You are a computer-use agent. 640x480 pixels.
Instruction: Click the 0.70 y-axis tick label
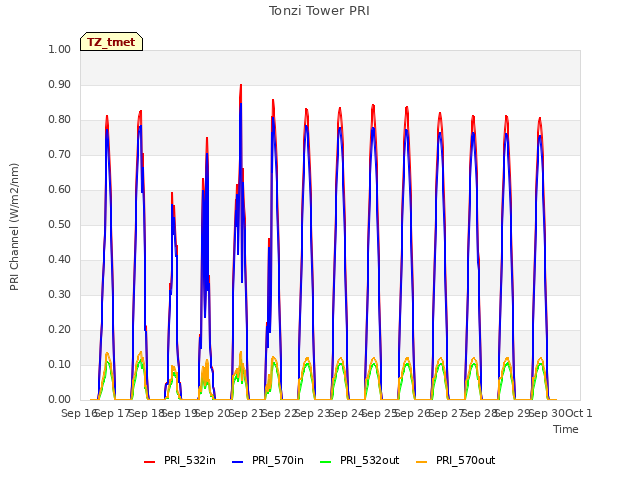click(60, 155)
